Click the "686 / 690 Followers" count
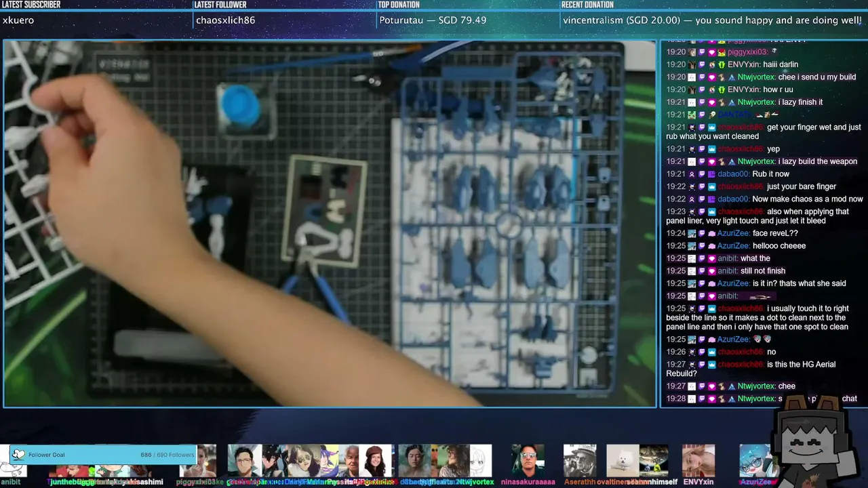 pos(167,455)
